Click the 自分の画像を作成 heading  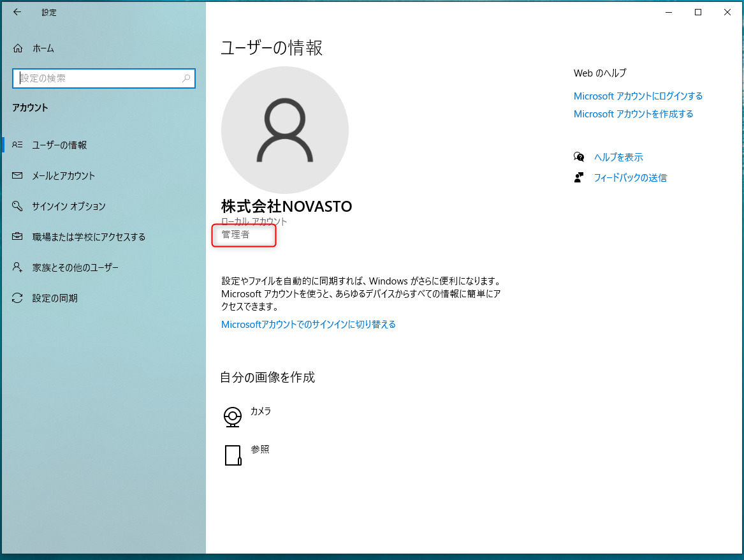point(268,378)
